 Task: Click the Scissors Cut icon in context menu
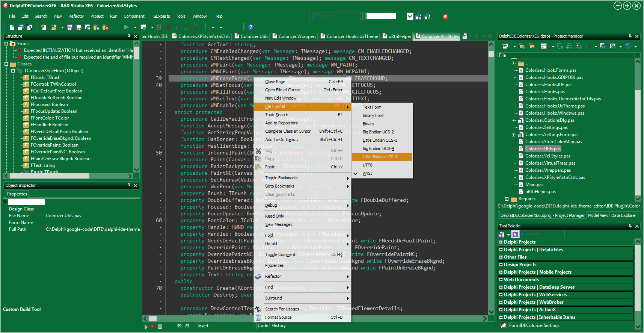[x=258, y=151]
